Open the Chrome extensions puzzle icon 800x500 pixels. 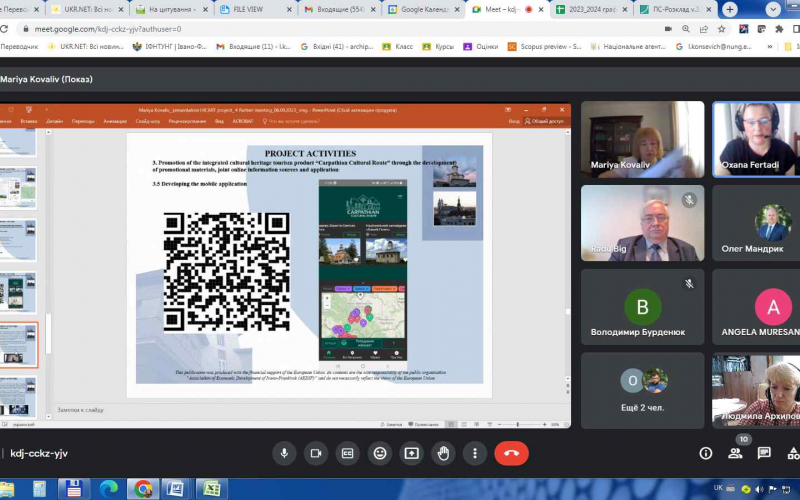[779, 29]
